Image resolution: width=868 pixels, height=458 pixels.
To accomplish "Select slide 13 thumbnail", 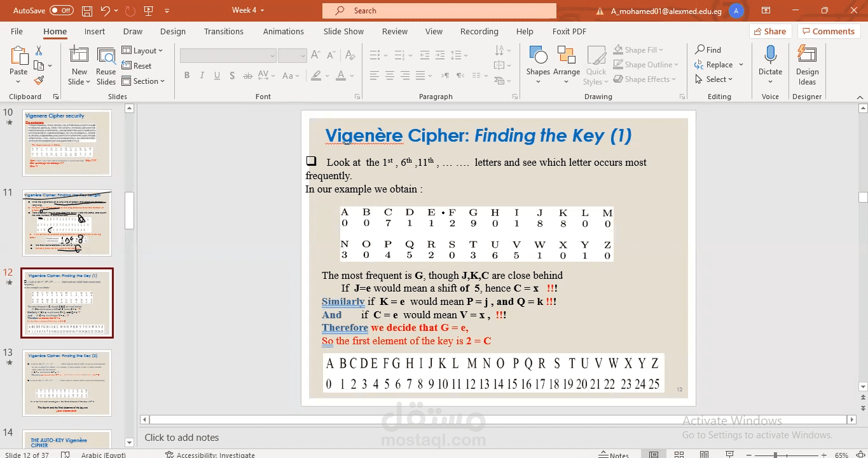I will (67, 384).
